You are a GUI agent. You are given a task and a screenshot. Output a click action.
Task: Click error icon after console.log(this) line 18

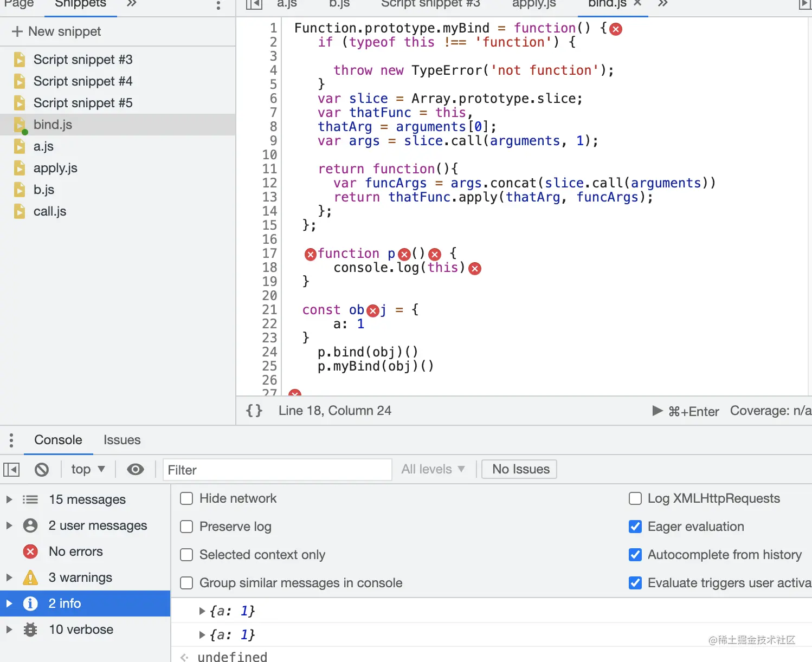475,269
